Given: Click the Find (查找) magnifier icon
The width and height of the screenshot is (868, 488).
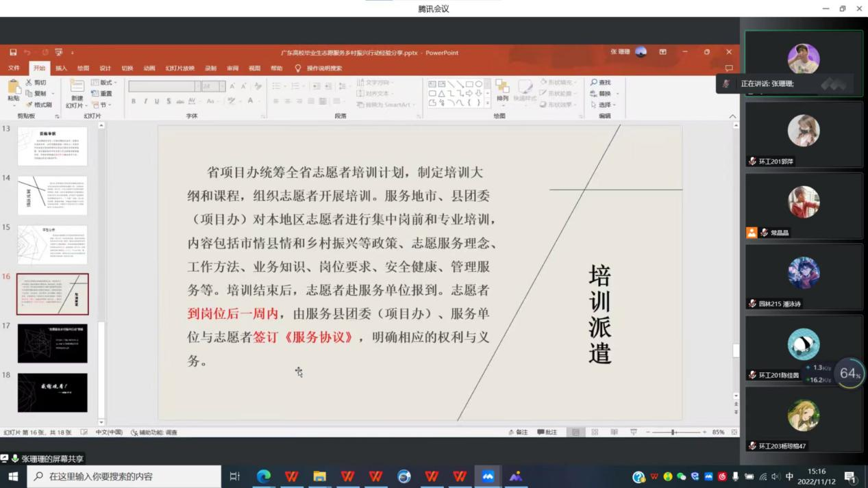Looking at the screenshot, I should pos(594,82).
